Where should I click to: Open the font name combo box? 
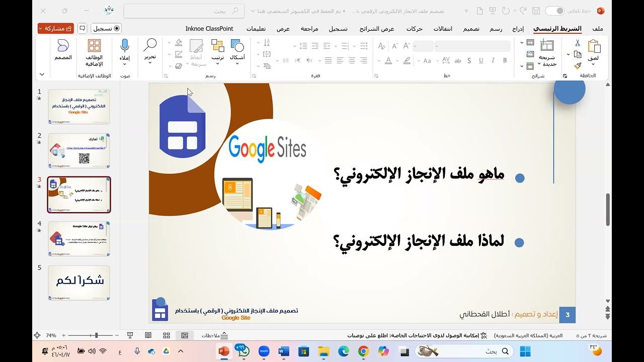point(472,46)
